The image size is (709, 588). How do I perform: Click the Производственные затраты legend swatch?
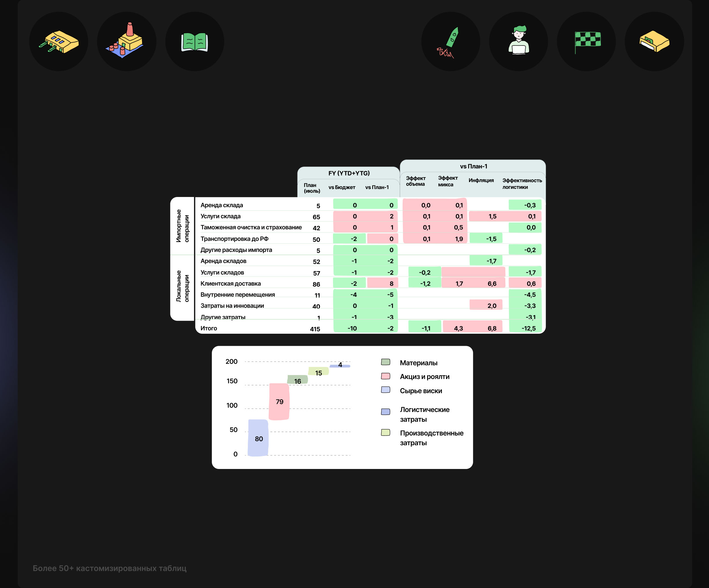point(386,432)
